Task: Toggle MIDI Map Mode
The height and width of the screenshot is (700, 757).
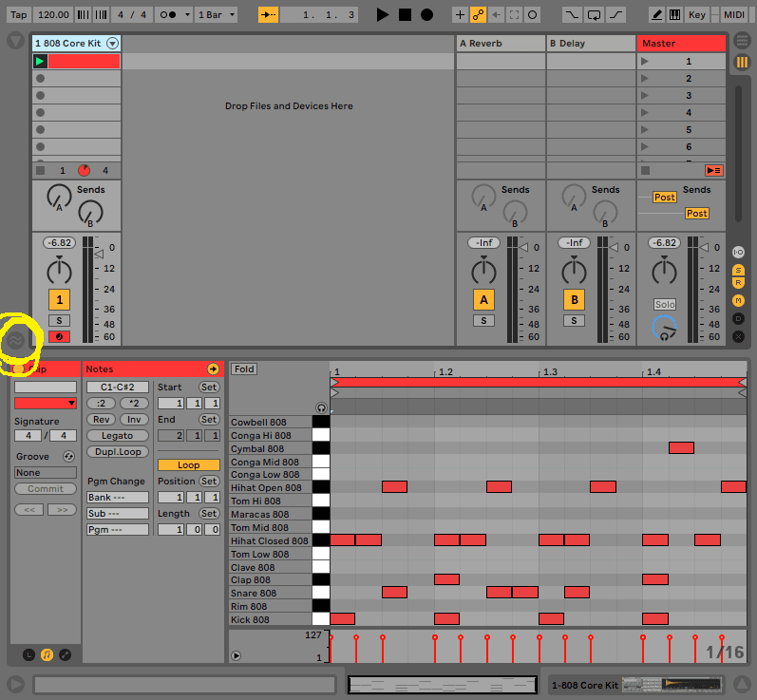Action: 734,14
